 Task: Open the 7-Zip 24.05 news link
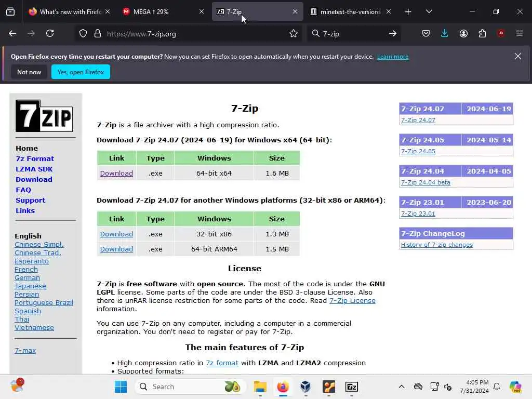tap(418, 151)
